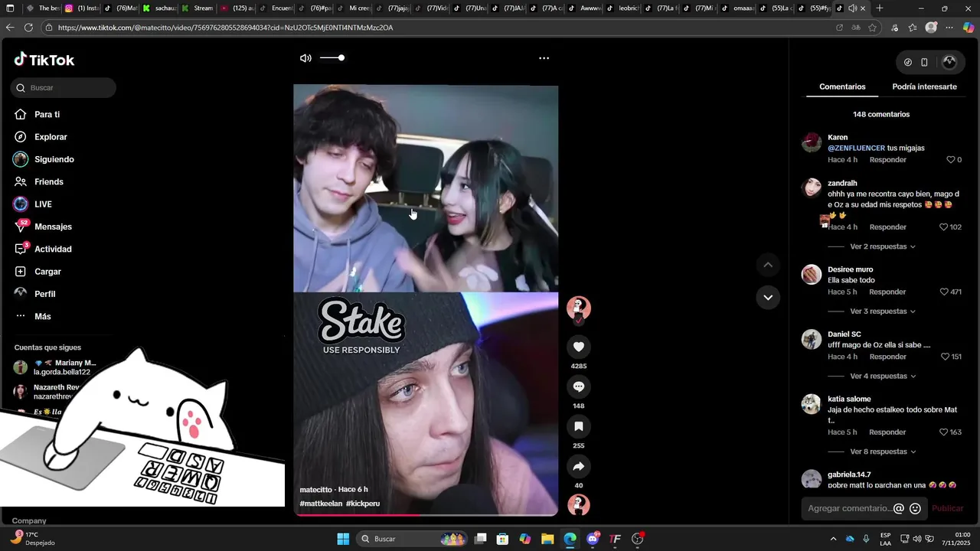Click the Publicar button
Image resolution: width=980 pixels, height=551 pixels.
(947, 508)
